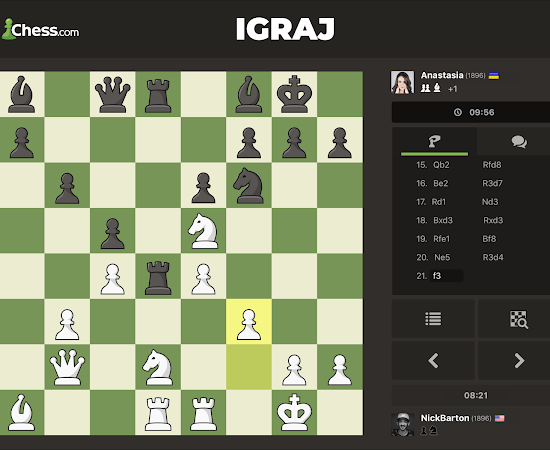This screenshot has height=450, width=550.
Task: Select the black rook on d8
Action: point(158,95)
